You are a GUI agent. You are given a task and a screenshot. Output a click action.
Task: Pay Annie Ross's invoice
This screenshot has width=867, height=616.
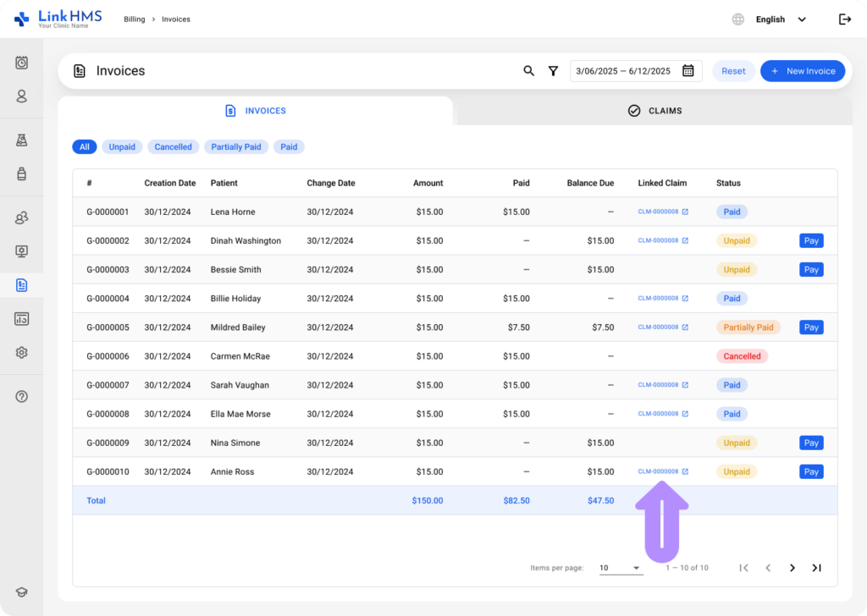point(811,472)
